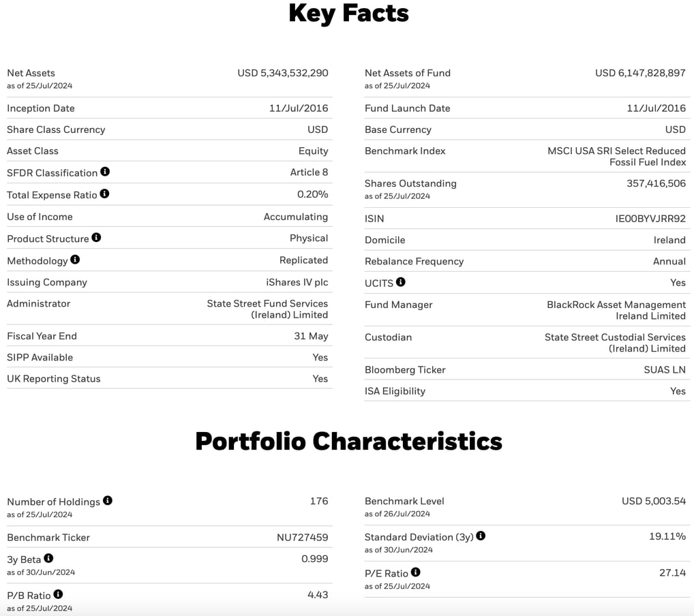694x616 pixels.
Task: Click the P/B Ratio info icon
Action: pyautogui.click(x=58, y=594)
